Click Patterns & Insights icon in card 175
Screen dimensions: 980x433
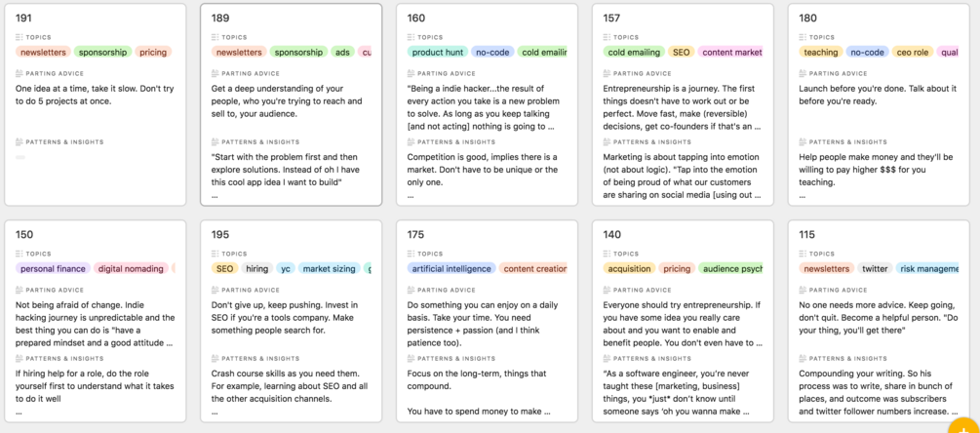(x=412, y=359)
